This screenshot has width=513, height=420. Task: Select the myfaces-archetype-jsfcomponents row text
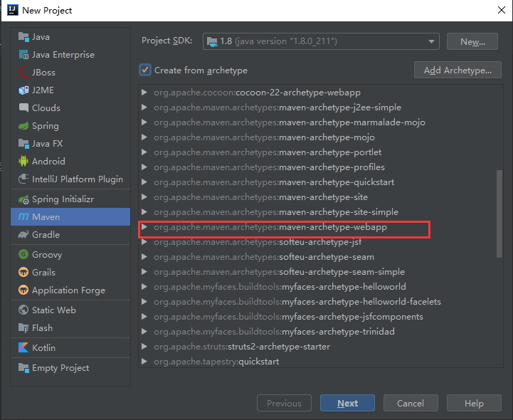pos(289,317)
